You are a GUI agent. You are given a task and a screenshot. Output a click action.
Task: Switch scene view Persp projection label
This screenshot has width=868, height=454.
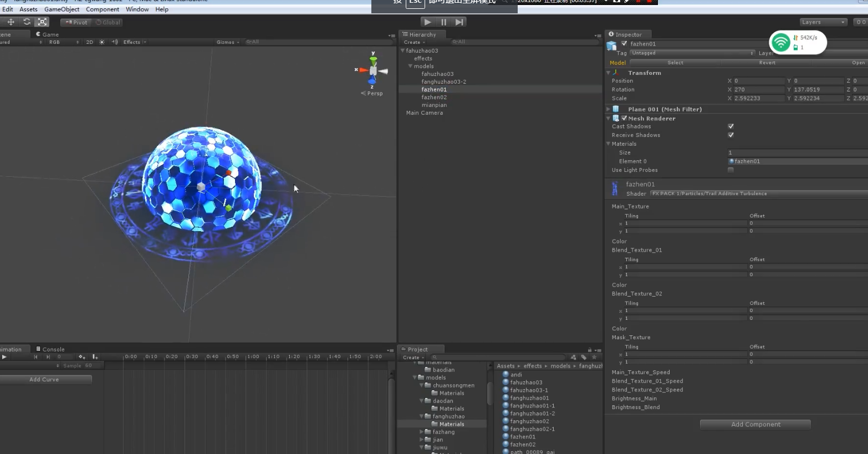pyautogui.click(x=372, y=93)
